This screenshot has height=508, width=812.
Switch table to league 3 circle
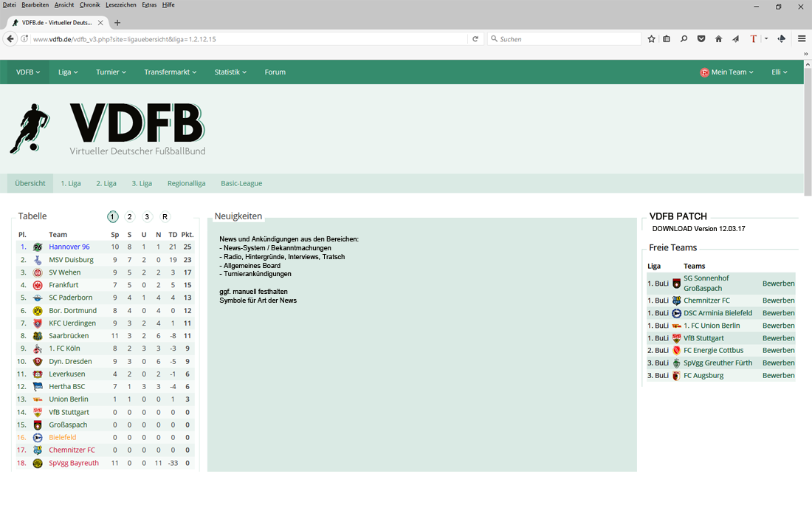147,217
